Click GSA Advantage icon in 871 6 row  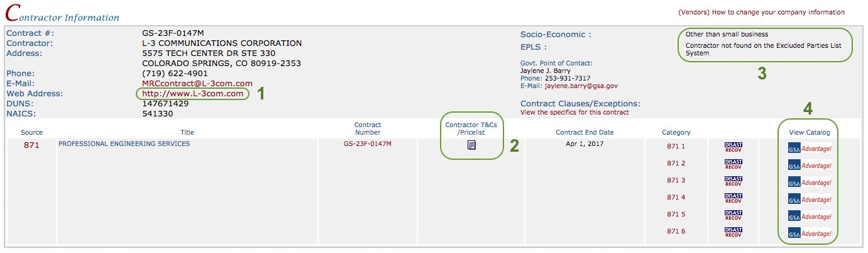810,233
